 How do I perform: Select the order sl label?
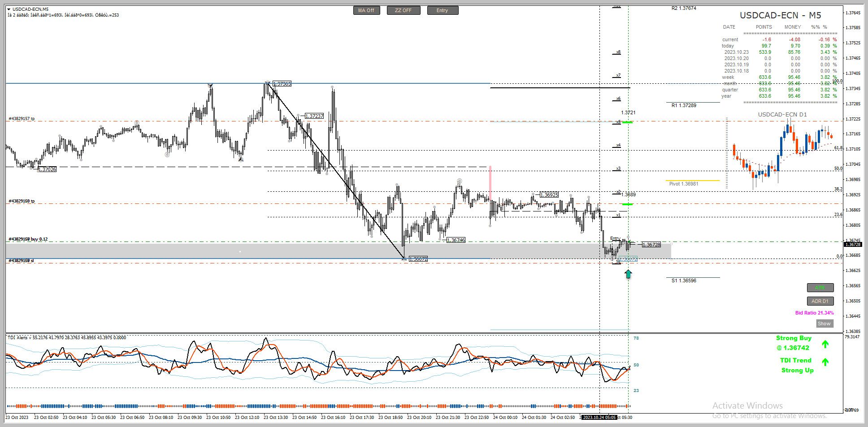pos(21,260)
